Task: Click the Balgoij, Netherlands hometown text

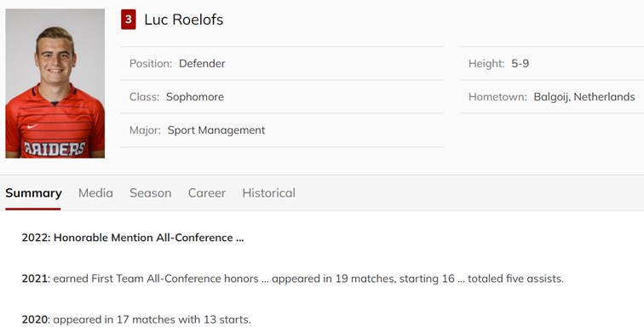Action: 584,97
